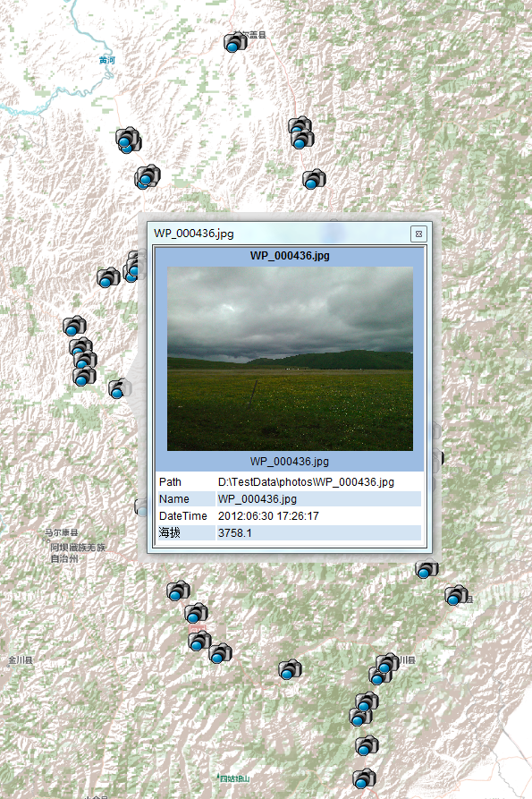Click the 四姑娘山 mountain label
532x799 pixels.
pos(234,778)
